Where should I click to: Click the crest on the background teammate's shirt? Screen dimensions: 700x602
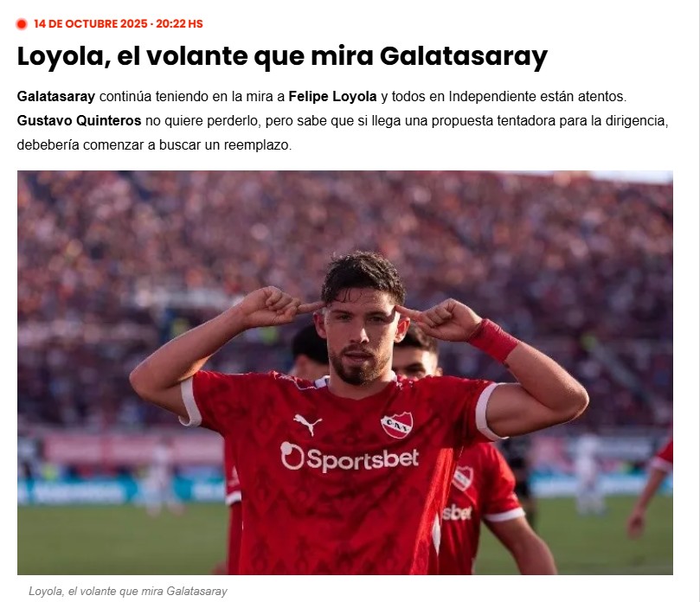click(x=463, y=478)
